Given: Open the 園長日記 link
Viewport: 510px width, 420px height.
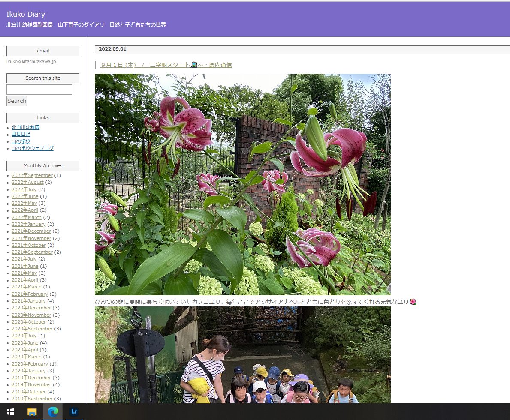Looking at the screenshot, I should [21, 134].
